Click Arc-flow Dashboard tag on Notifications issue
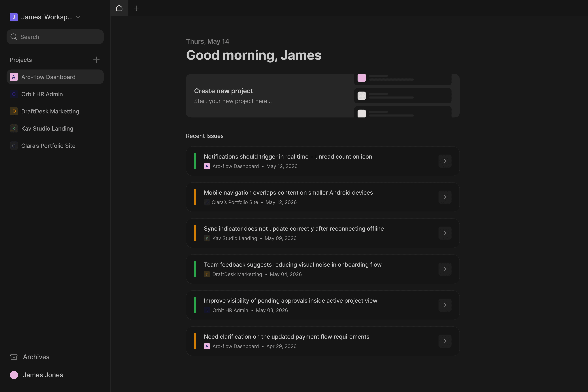The height and width of the screenshot is (392, 588). click(231, 166)
